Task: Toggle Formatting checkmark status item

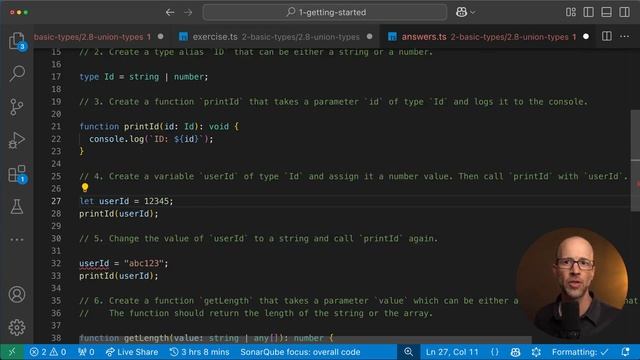Action: pyautogui.click(x=580, y=352)
